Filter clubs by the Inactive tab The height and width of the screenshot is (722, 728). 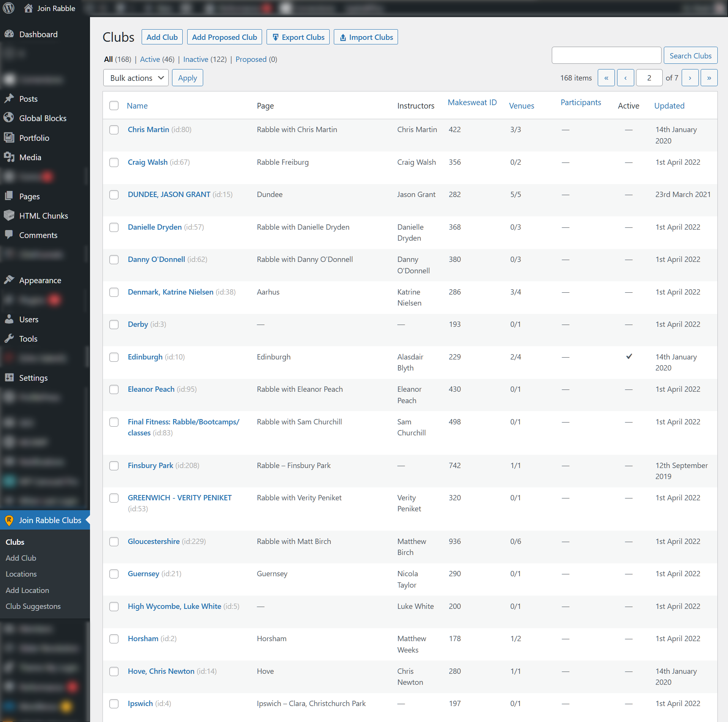click(x=196, y=59)
